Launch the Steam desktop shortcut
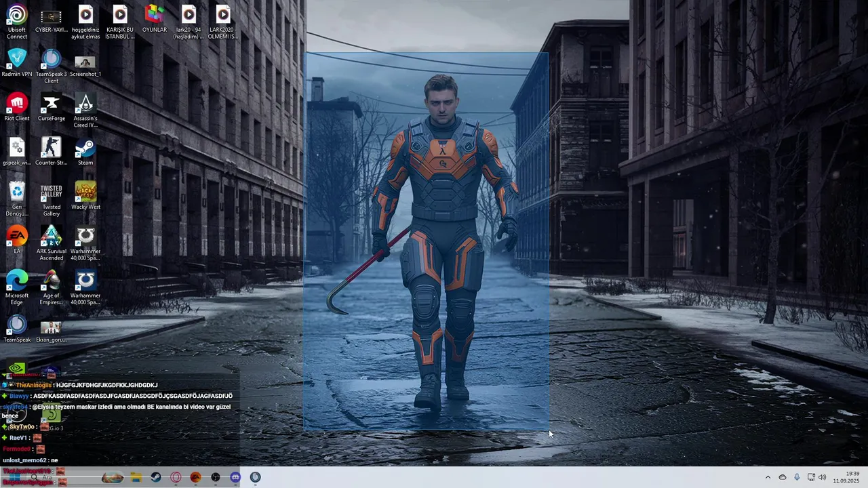 click(x=85, y=152)
